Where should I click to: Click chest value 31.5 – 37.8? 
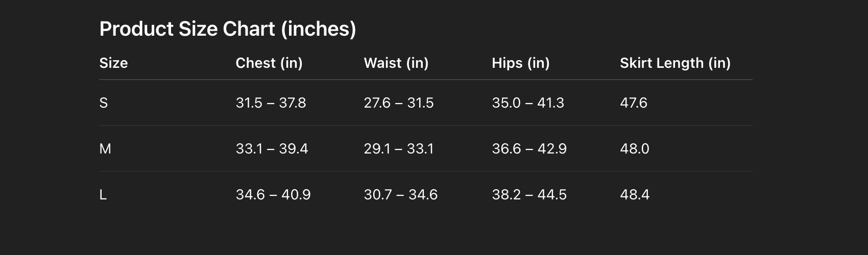click(271, 103)
